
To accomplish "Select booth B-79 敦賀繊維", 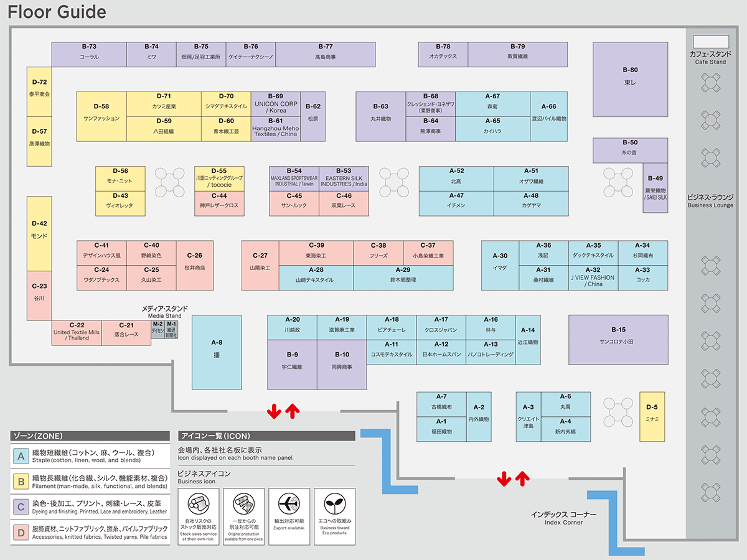I will 518,55.
